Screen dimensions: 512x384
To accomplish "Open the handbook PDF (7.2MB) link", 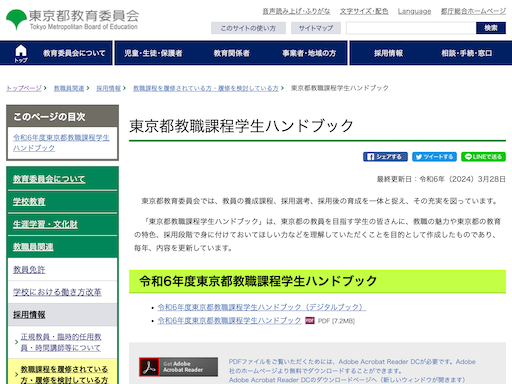I will point(229,321).
